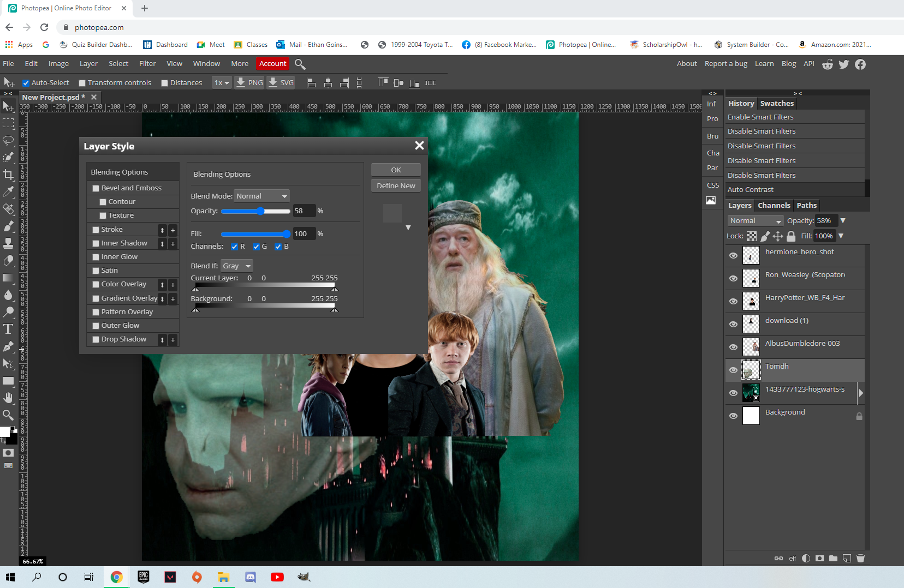Select the Blur tool

pyautogui.click(x=8, y=295)
